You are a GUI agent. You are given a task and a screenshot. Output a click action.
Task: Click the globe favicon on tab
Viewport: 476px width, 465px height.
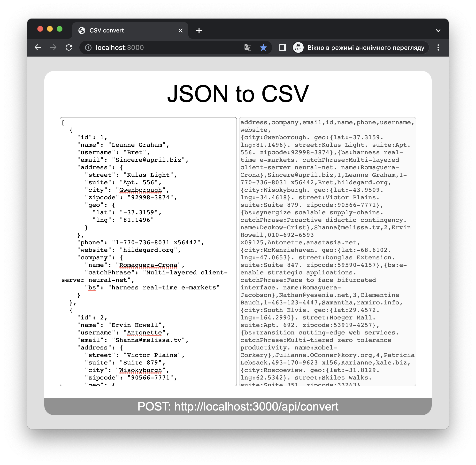82,31
